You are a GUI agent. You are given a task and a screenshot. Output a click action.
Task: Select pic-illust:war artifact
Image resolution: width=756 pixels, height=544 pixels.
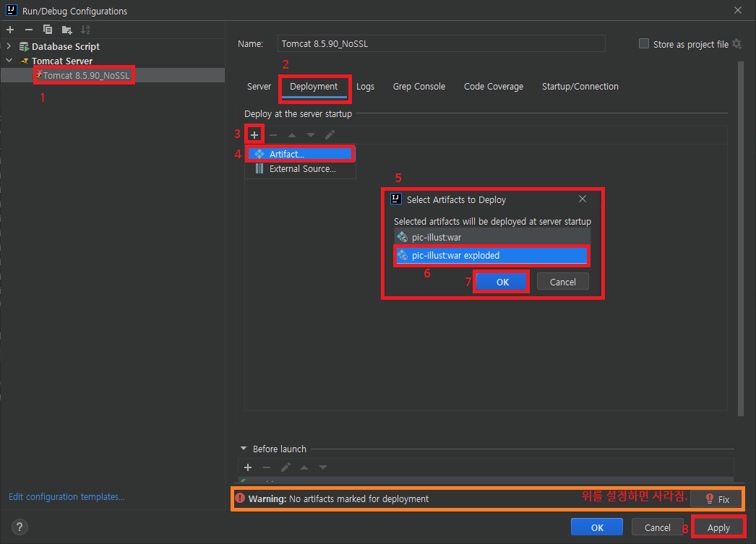tap(492, 238)
